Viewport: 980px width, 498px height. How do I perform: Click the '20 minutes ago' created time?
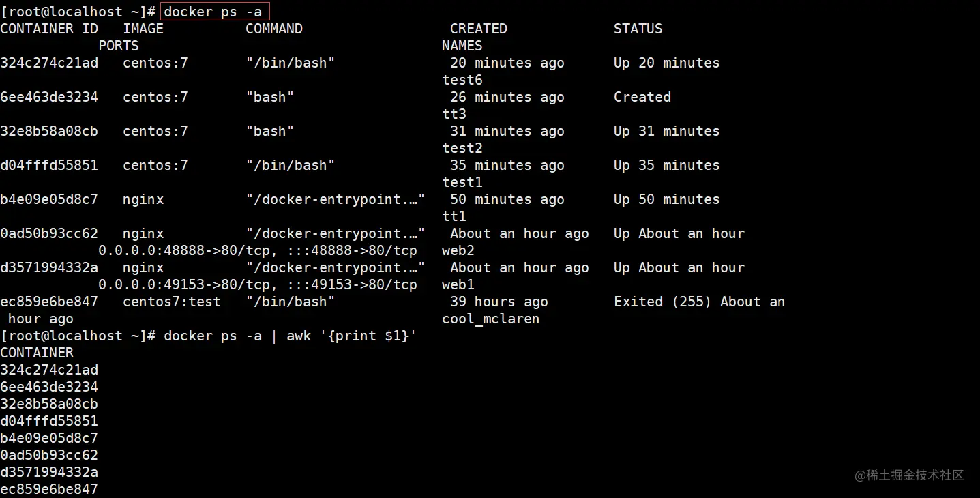[507, 63]
